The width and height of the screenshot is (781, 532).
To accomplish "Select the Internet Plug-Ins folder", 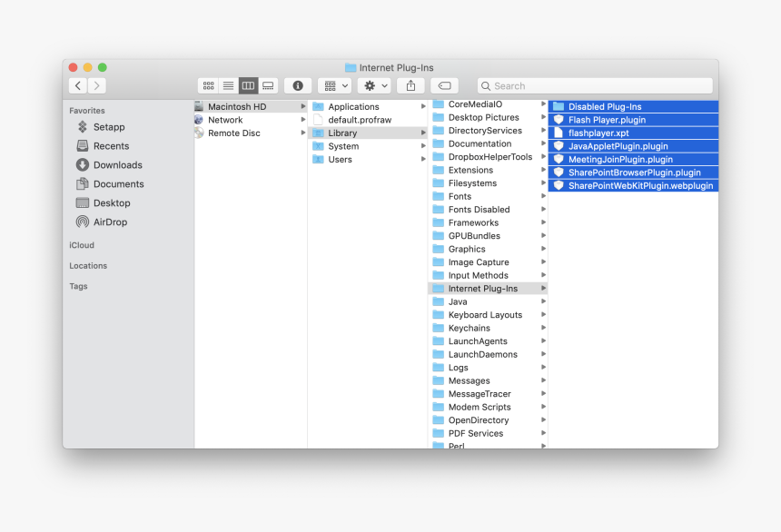I will pos(489,289).
